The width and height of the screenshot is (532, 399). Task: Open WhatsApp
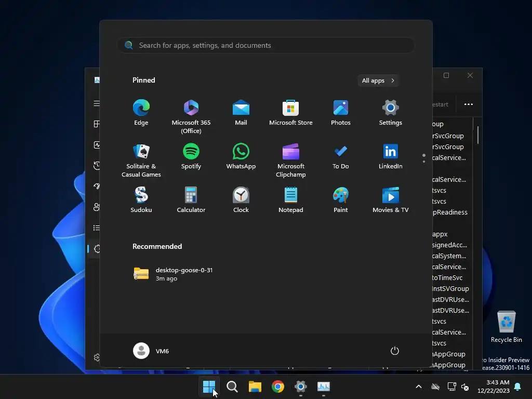[x=241, y=157]
